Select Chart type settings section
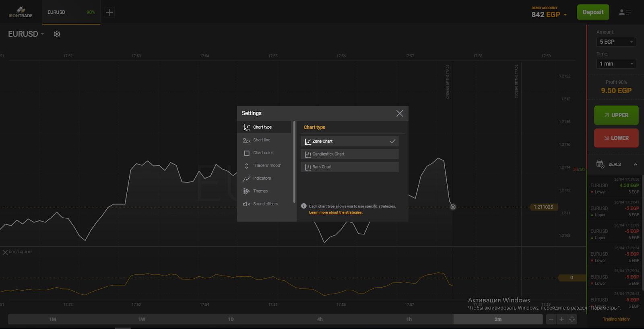644x329 pixels. pyautogui.click(x=264, y=127)
